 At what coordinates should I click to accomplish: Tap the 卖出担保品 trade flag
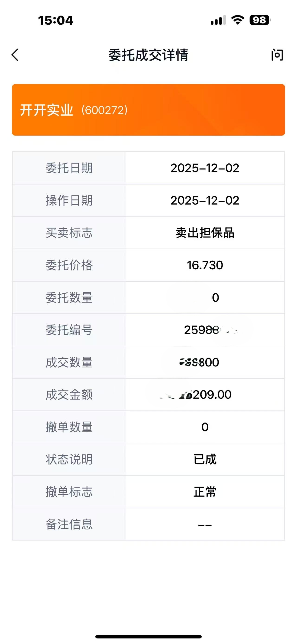(205, 233)
